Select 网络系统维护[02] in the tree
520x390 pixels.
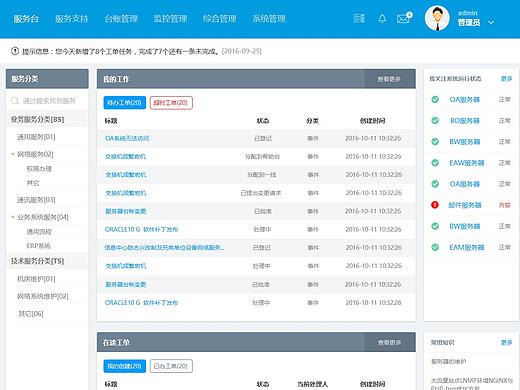coord(43,296)
